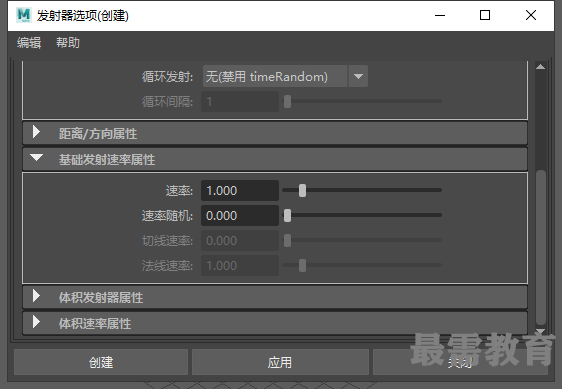
Task: Close the 发射器选项 window
Action: (x=531, y=15)
